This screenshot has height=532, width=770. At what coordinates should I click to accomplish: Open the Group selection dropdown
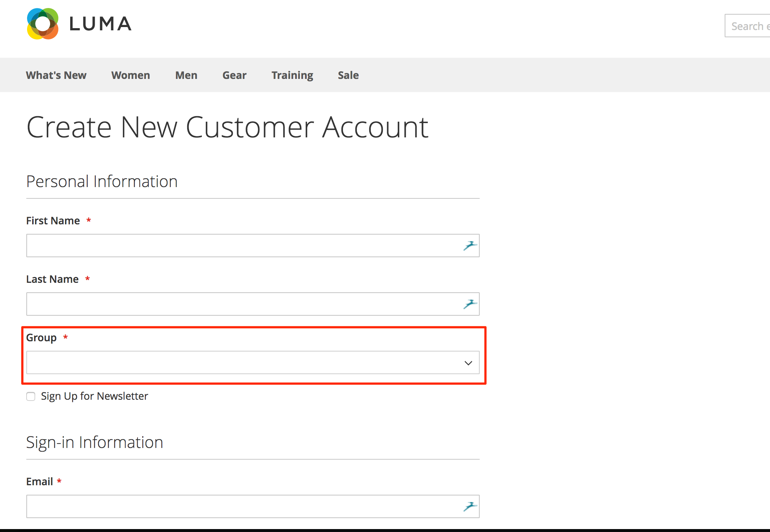[x=252, y=362]
